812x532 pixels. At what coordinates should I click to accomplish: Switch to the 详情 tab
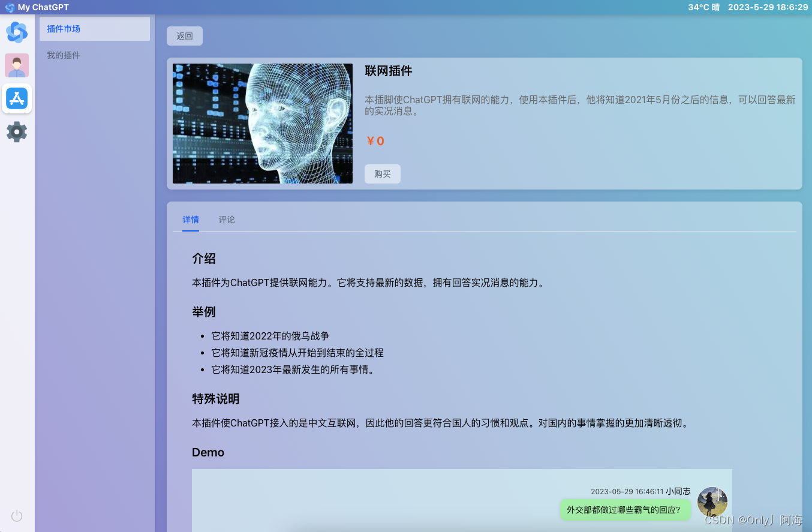191,220
